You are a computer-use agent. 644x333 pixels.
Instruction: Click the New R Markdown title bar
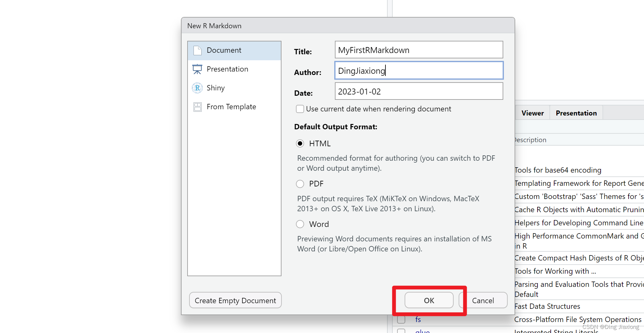click(x=348, y=26)
